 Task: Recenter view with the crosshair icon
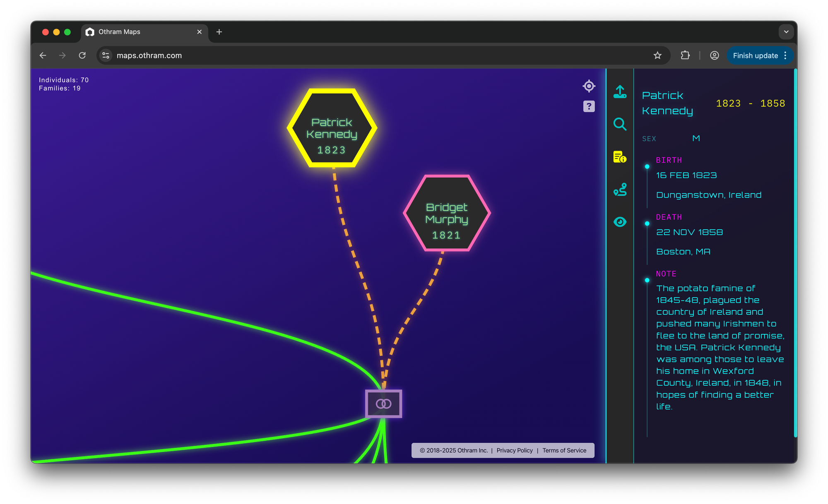[589, 86]
